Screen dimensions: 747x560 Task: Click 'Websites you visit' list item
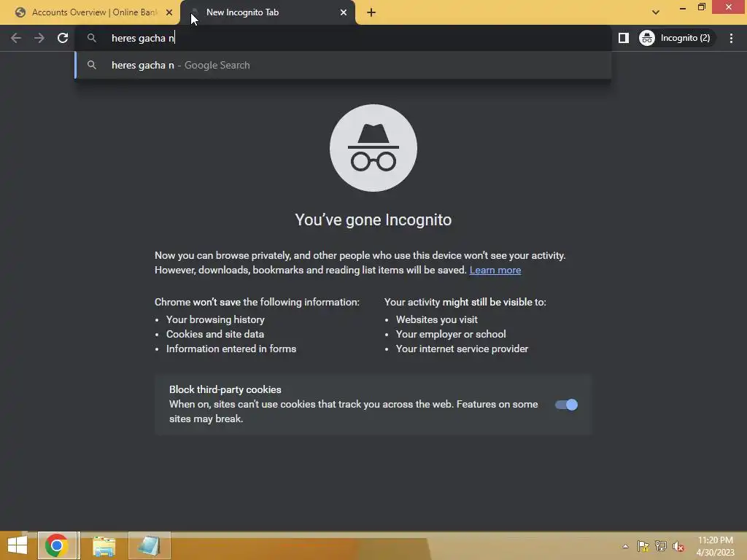tap(436, 319)
